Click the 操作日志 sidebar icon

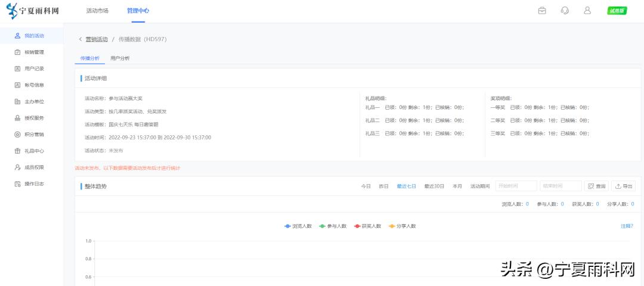pos(17,184)
